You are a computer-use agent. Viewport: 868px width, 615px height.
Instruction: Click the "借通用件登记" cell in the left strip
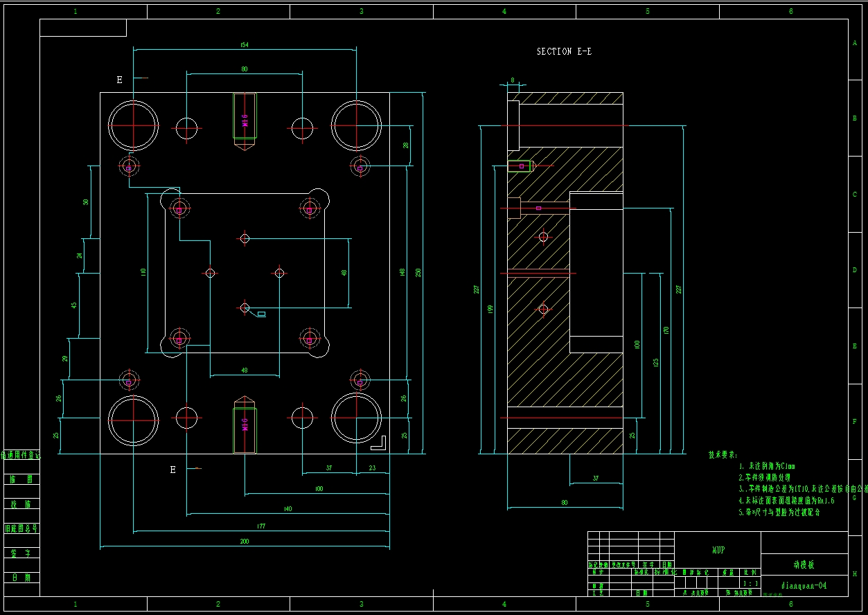coord(21,455)
